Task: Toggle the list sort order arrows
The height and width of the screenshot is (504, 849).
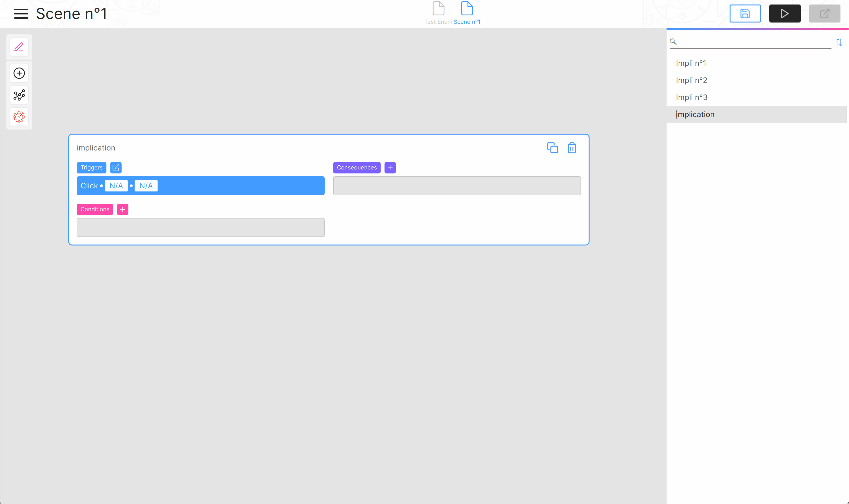Action: click(x=839, y=42)
